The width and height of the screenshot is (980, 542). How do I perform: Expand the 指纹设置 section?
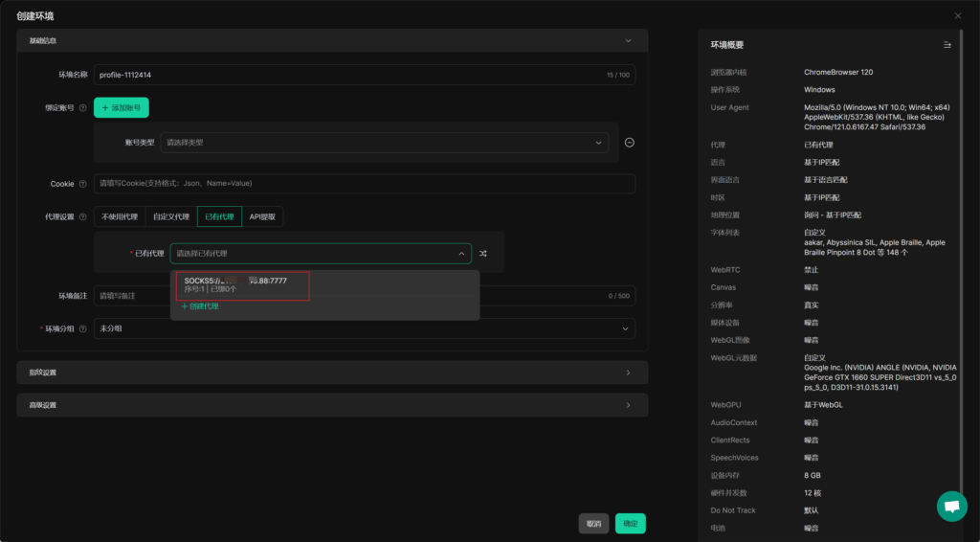click(332, 373)
